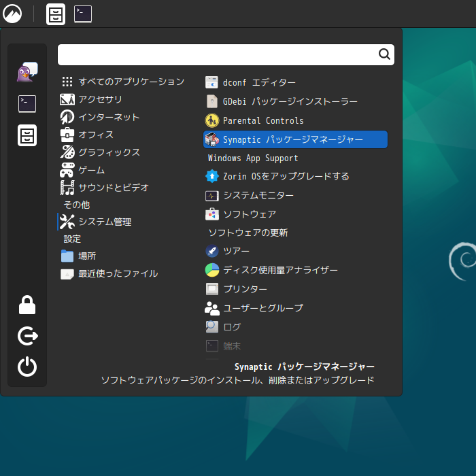Open file manager from top panel

[56, 14]
